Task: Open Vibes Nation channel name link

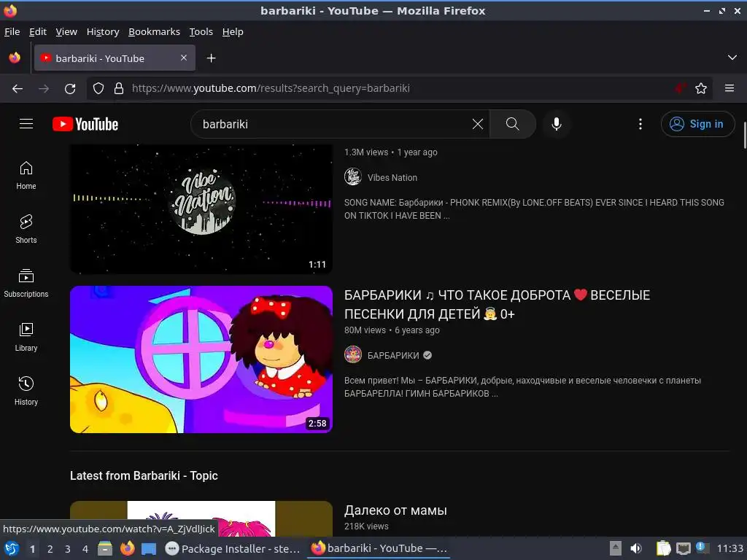Action: [x=392, y=178]
